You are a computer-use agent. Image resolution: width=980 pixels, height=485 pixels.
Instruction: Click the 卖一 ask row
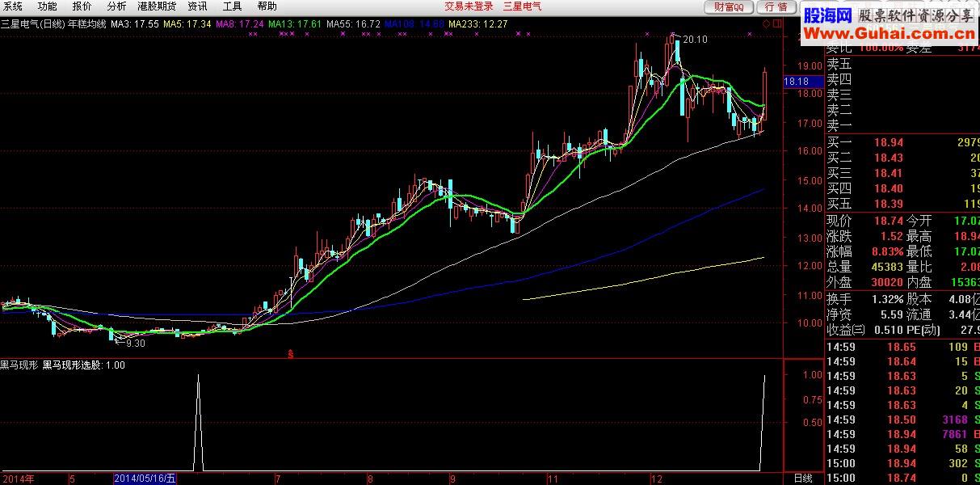[902, 124]
